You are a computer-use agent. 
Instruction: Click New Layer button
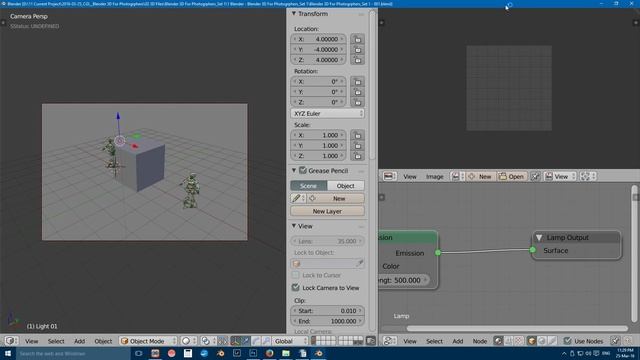[327, 211]
